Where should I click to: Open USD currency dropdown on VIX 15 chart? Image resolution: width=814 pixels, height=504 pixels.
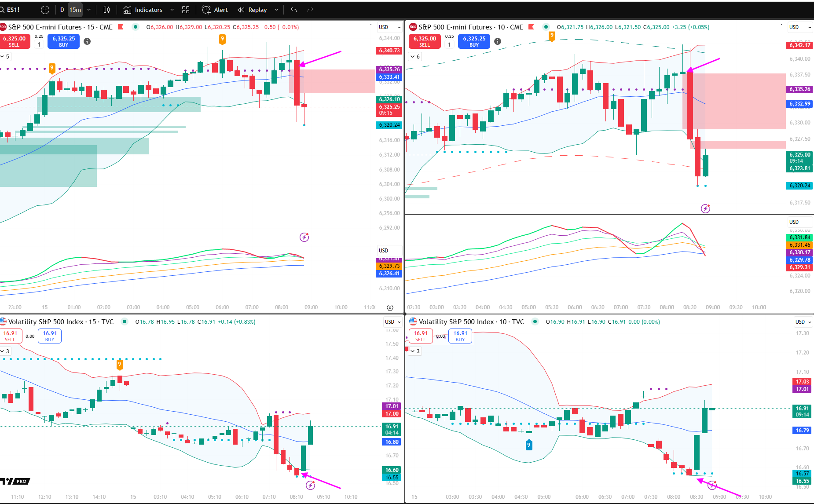pyautogui.click(x=393, y=322)
